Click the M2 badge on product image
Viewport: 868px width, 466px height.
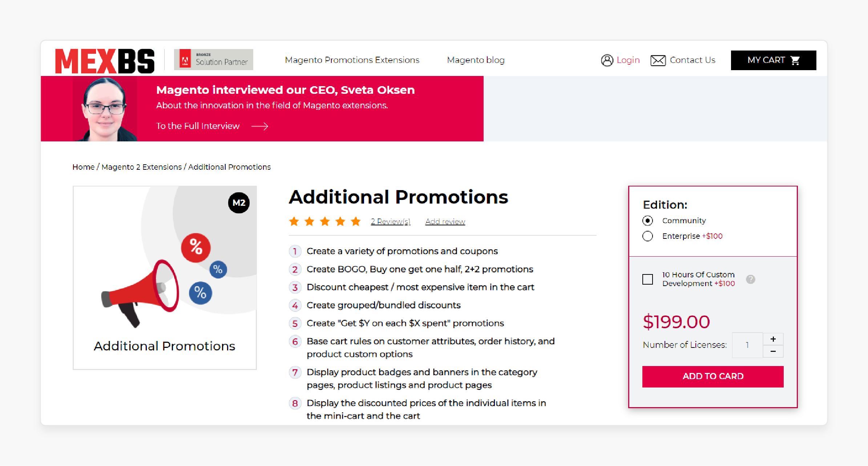[239, 203]
